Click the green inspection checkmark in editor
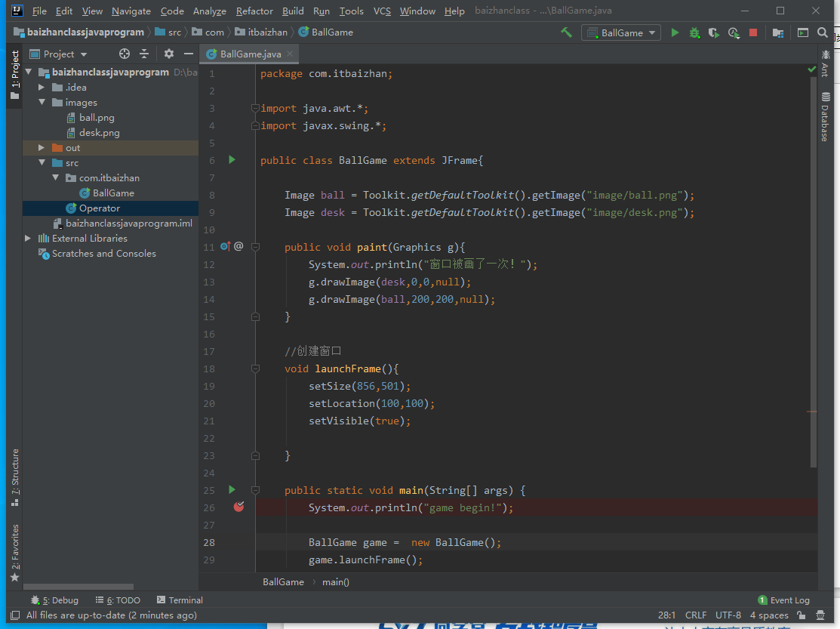This screenshot has width=840, height=629. [811, 69]
